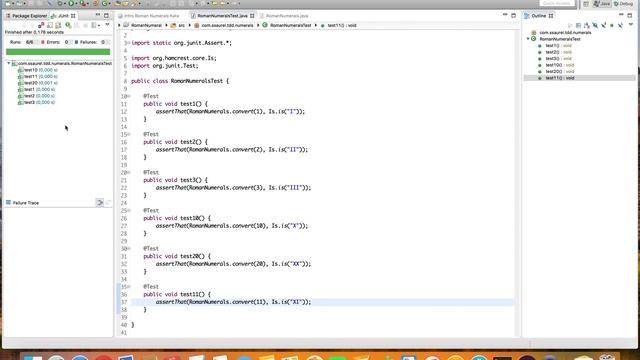The image size is (640, 360).
Task: Click Open Perspective icon
Action: point(586,4)
